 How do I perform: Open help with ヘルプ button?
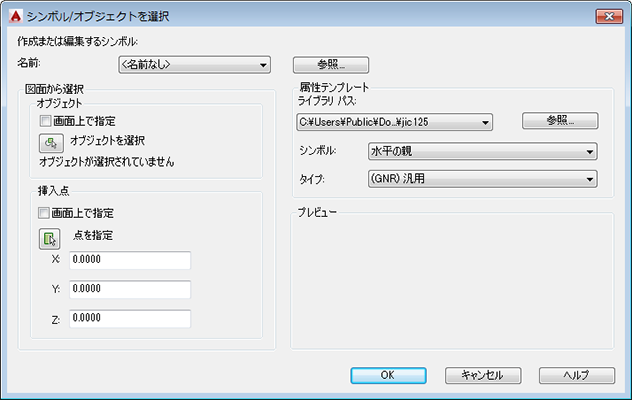click(x=576, y=375)
